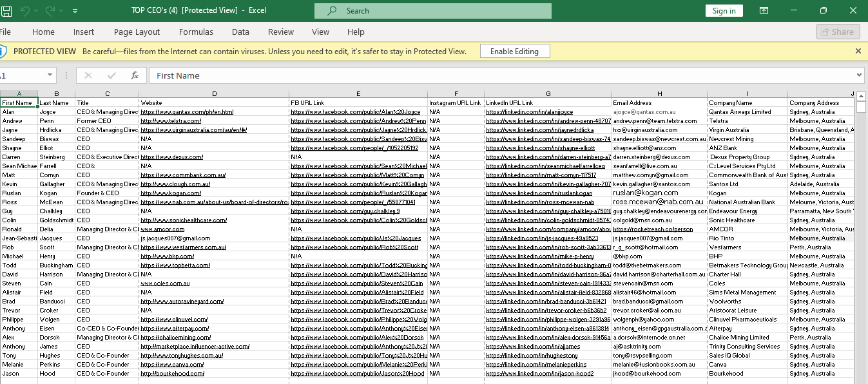Viewport: 868px width, 384px height.
Task: Select the Email Address header cell
Action: tap(659, 103)
